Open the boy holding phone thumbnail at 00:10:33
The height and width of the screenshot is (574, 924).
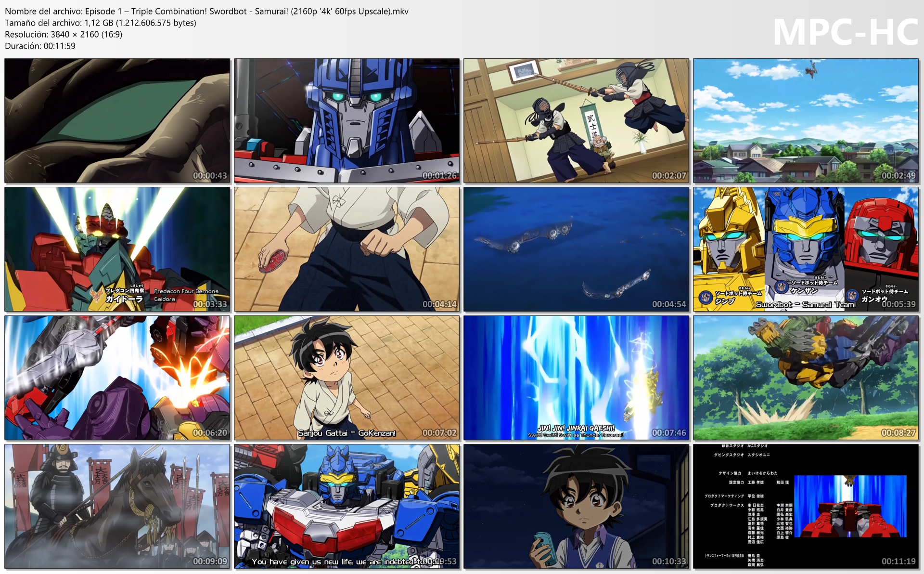[577, 507]
